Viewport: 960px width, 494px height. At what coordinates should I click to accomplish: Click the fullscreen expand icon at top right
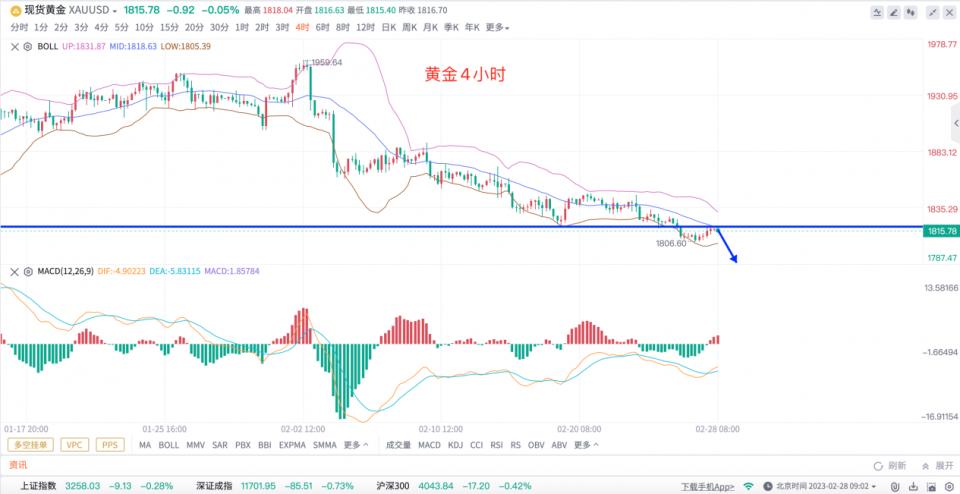tap(933, 12)
